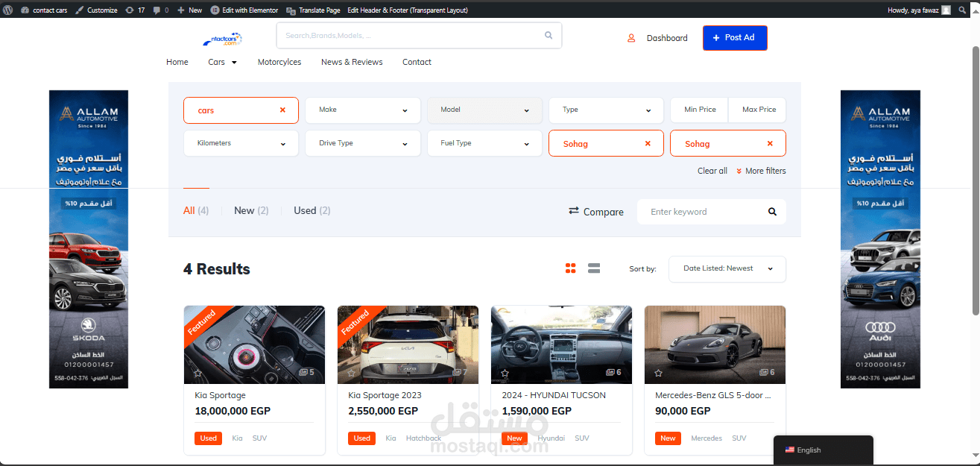The height and width of the screenshot is (466, 980).
Task: Clear the first Sohag filter with its X
Action: tap(648, 143)
